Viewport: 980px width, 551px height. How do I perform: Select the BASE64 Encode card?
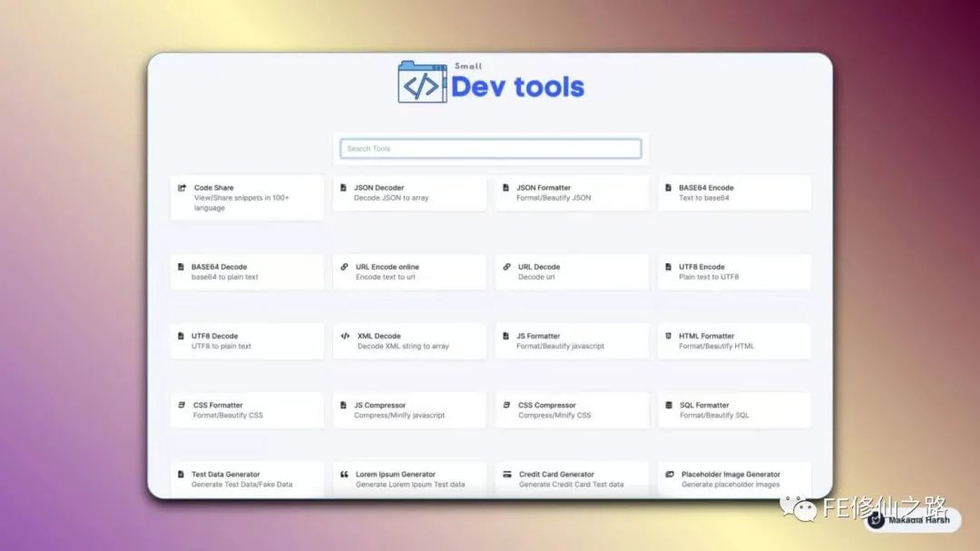tap(733, 192)
